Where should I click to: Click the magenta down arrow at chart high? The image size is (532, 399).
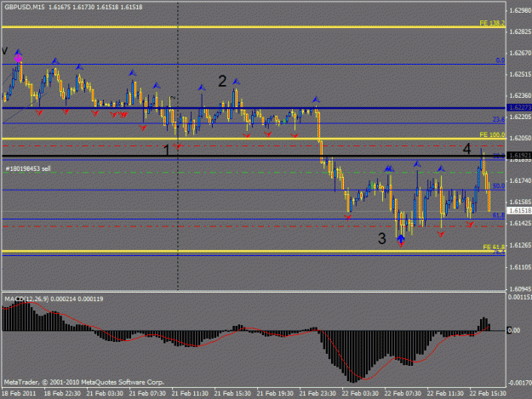(18, 59)
